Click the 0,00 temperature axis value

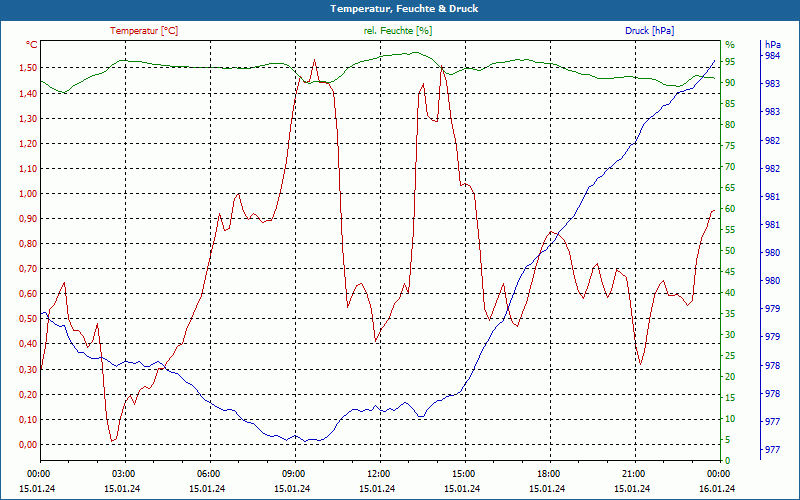[28, 444]
